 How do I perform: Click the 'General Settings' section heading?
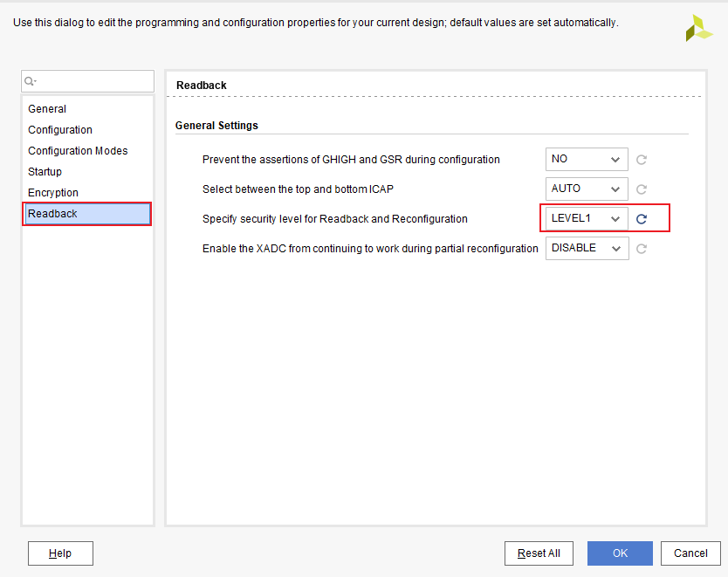tap(216, 126)
